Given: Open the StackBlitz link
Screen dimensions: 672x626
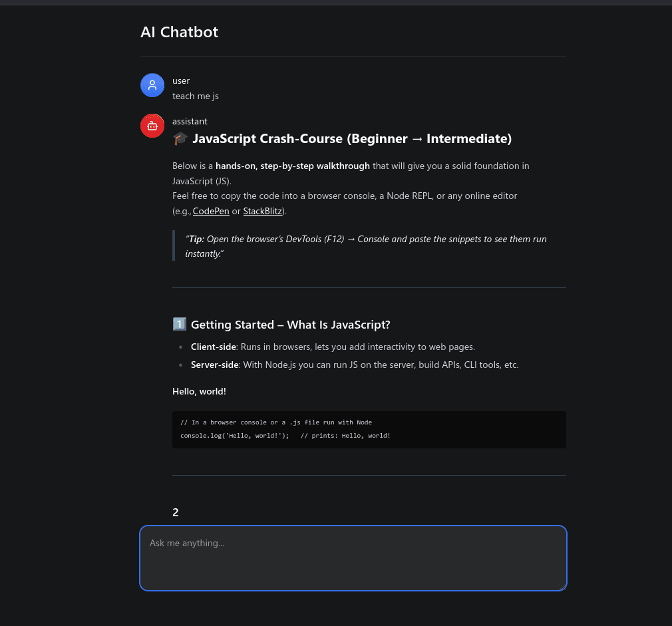Looking at the screenshot, I should [263, 212].
